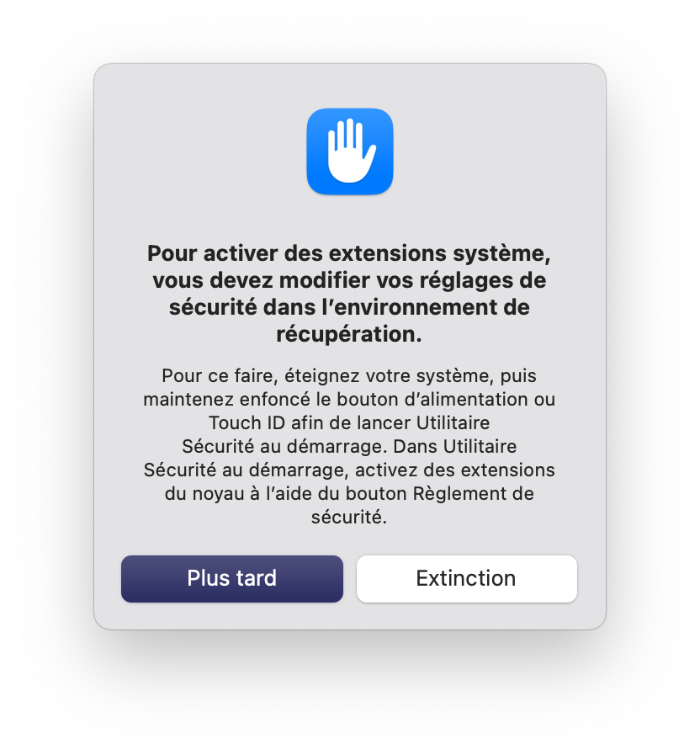
Task: Click the word récupération in the heading
Action: (348, 334)
